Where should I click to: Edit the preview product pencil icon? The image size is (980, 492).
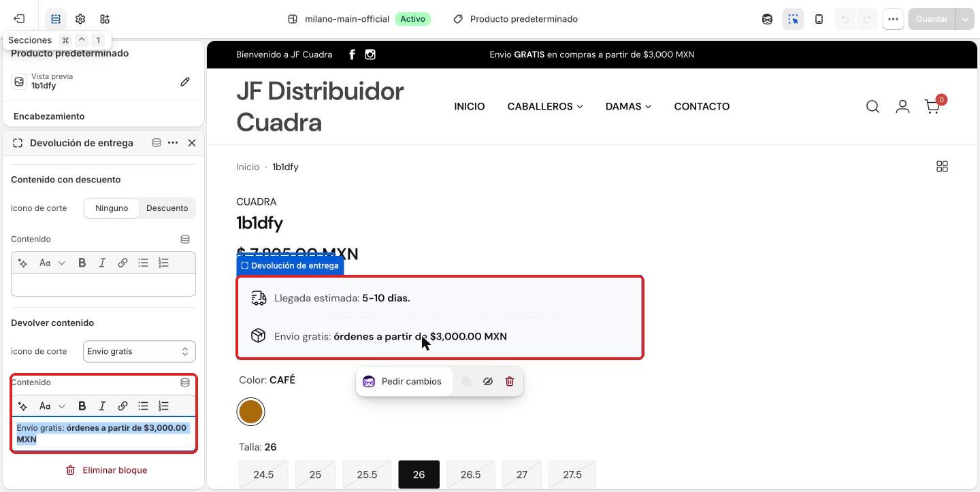tap(185, 82)
